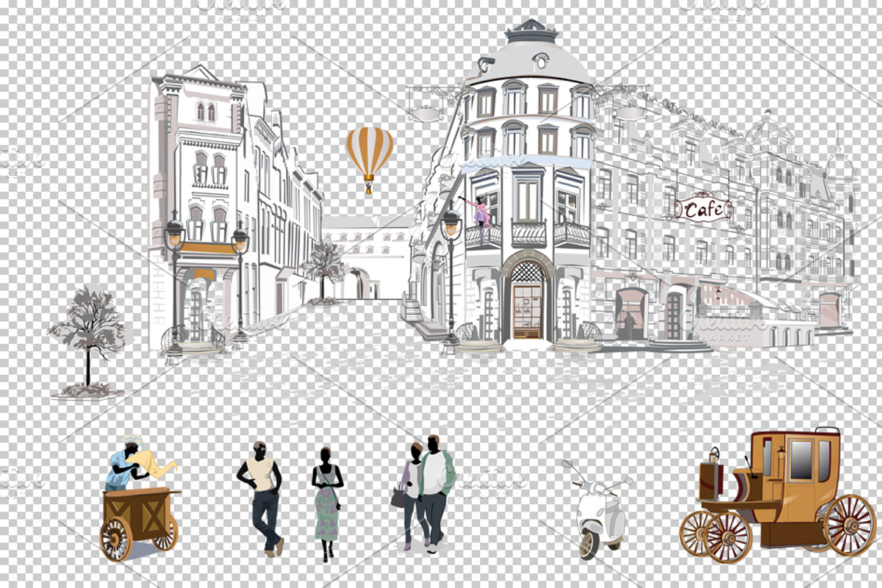
Task: Click the embracing couple walking together
Action: coord(426,492)
